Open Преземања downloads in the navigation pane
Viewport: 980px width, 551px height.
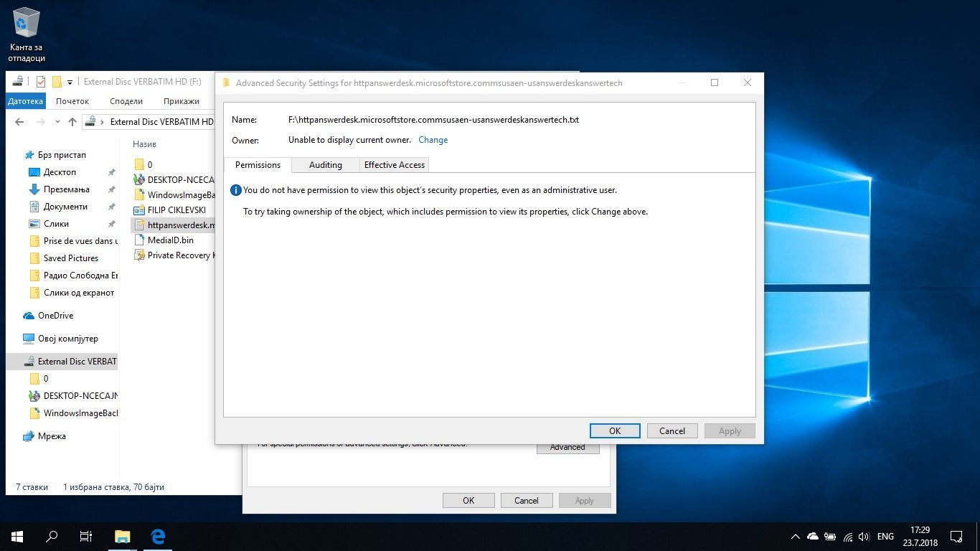(59, 189)
